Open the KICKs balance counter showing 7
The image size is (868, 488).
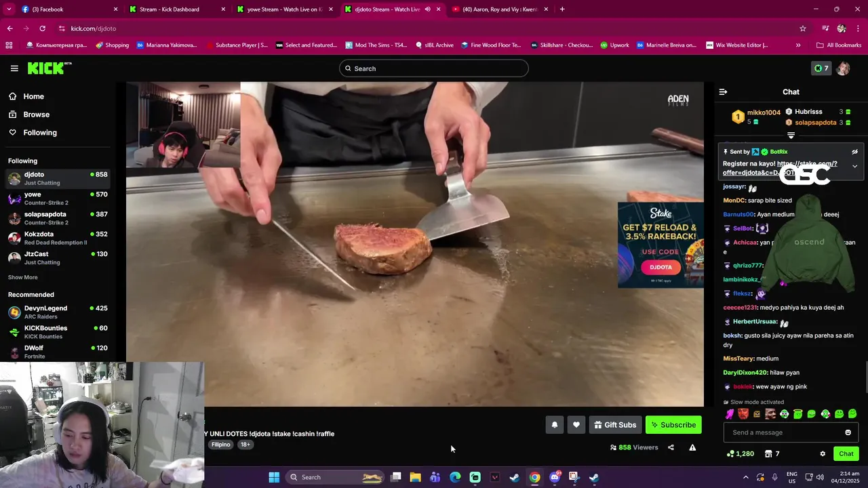[x=821, y=68]
